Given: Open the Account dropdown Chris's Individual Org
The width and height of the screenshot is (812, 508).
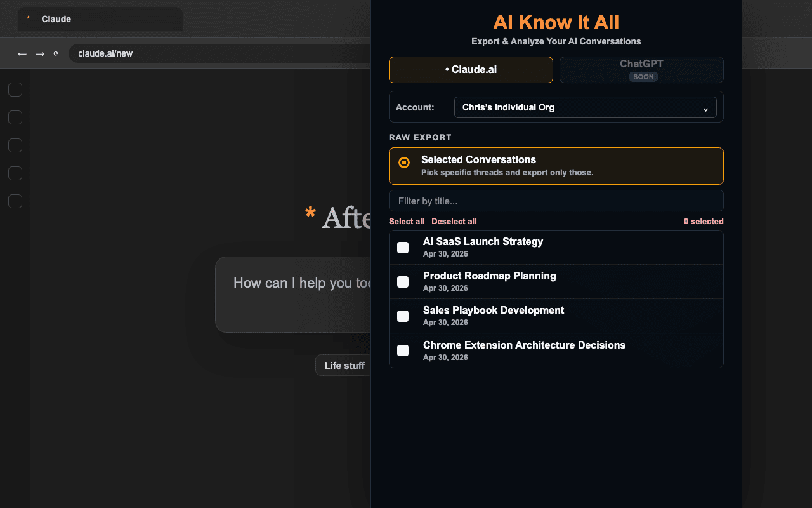Looking at the screenshot, I should 586,107.
